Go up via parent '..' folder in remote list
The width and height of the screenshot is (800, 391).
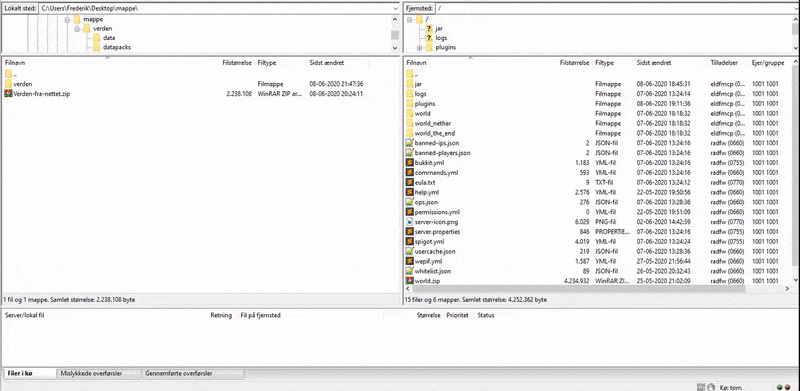(409, 74)
